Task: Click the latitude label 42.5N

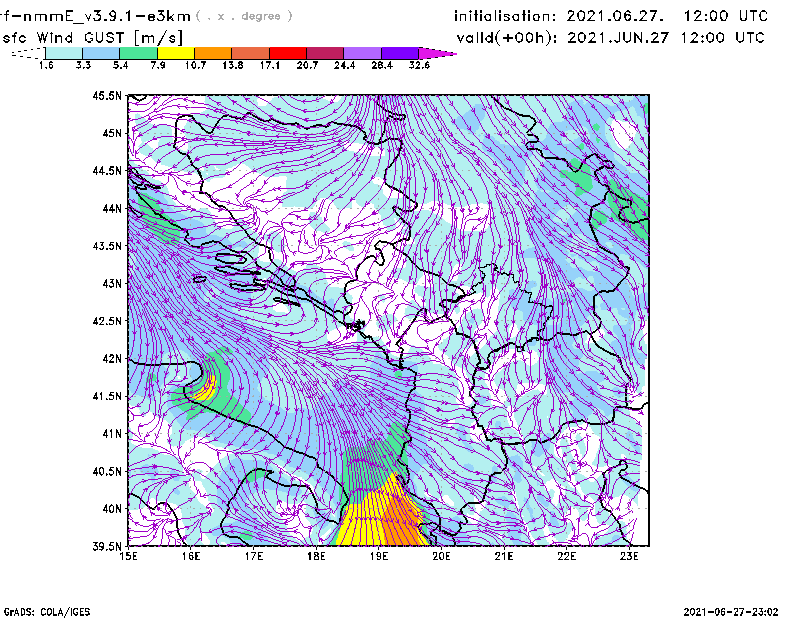Action: pos(107,321)
